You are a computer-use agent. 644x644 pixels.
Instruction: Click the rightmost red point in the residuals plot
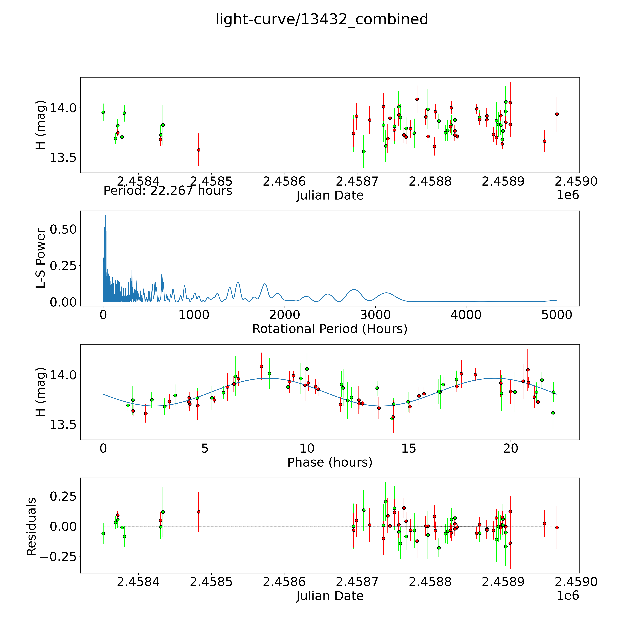(557, 528)
